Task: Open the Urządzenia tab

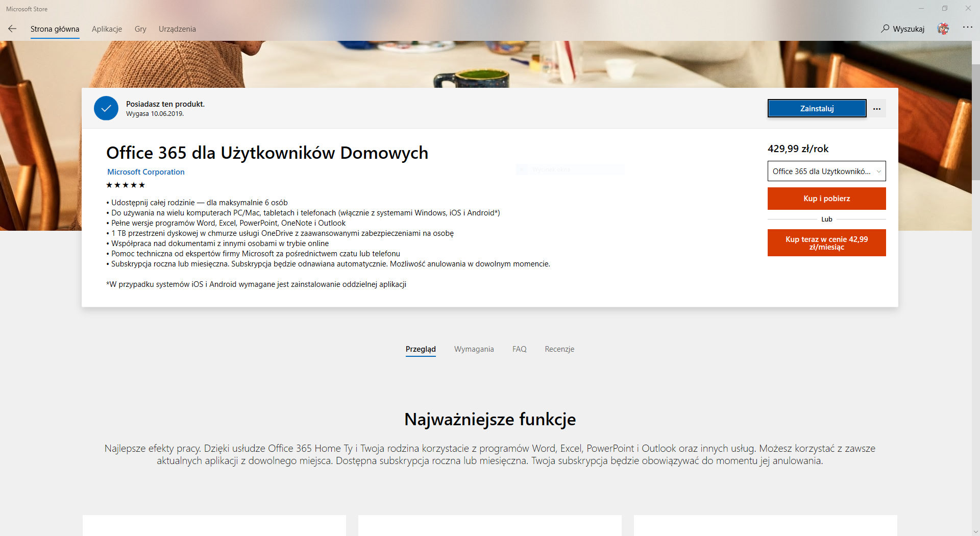Action: click(177, 29)
